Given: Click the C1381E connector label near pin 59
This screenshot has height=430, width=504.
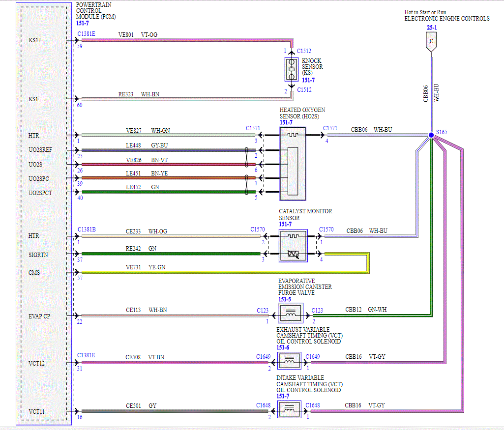Looking at the screenshot, I should click(86, 34).
